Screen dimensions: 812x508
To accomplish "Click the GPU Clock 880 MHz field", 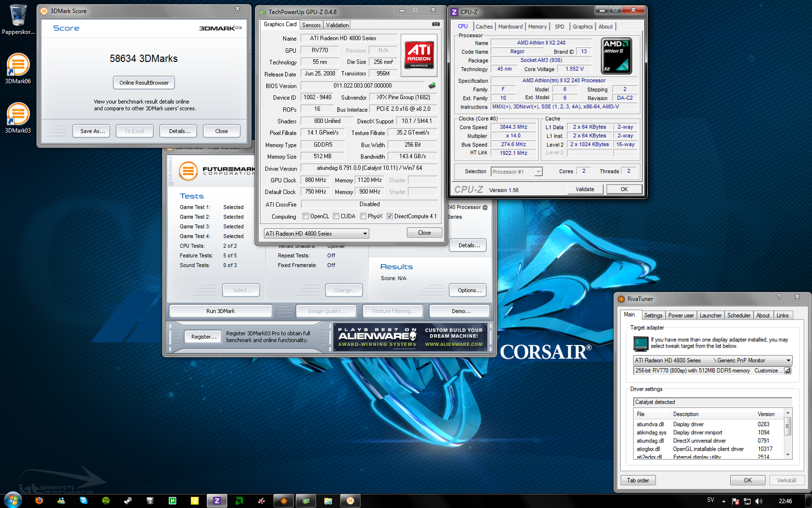I will click(316, 180).
